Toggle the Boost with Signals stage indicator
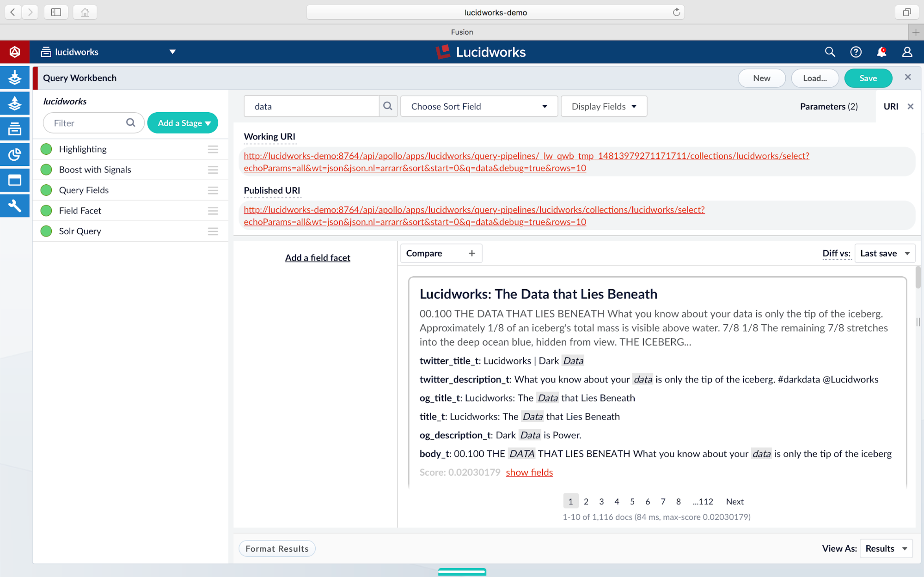Viewport: 924px width, 577px height. [x=46, y=170]
